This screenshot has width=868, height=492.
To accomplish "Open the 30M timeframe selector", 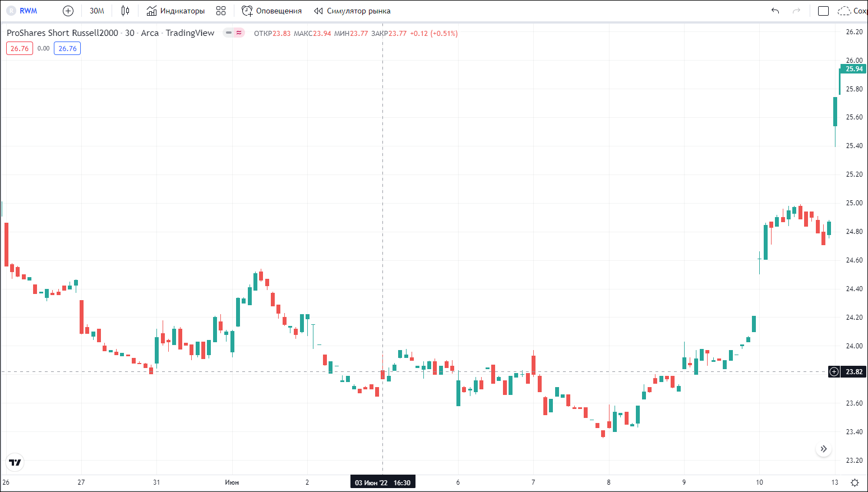I will [x=97, y=11].
